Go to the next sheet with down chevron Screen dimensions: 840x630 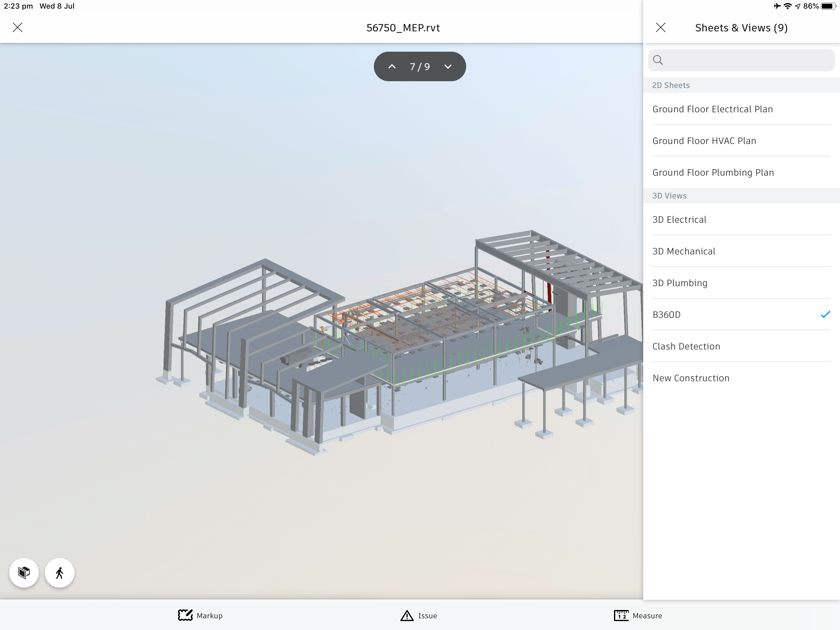pyautogui.click(x=448, y=66)
